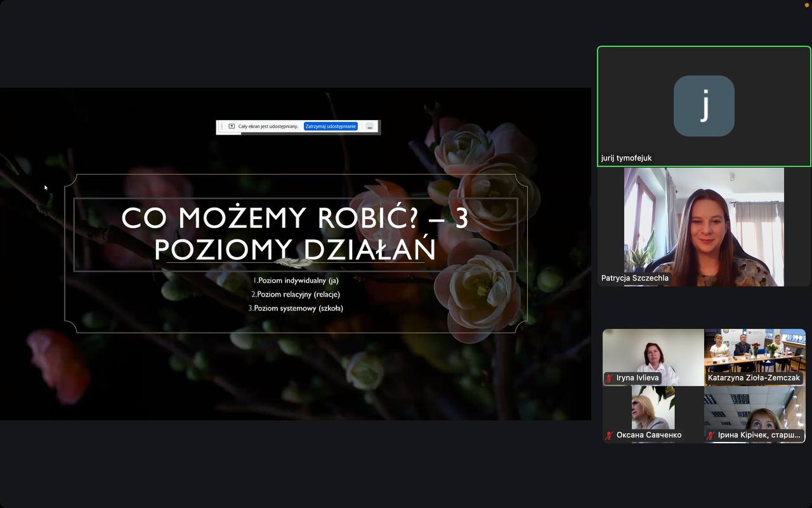Click the drag handle of the sharing bar
Screen dimensions: 812x508
pyautogui.click(x=221, y=126)
